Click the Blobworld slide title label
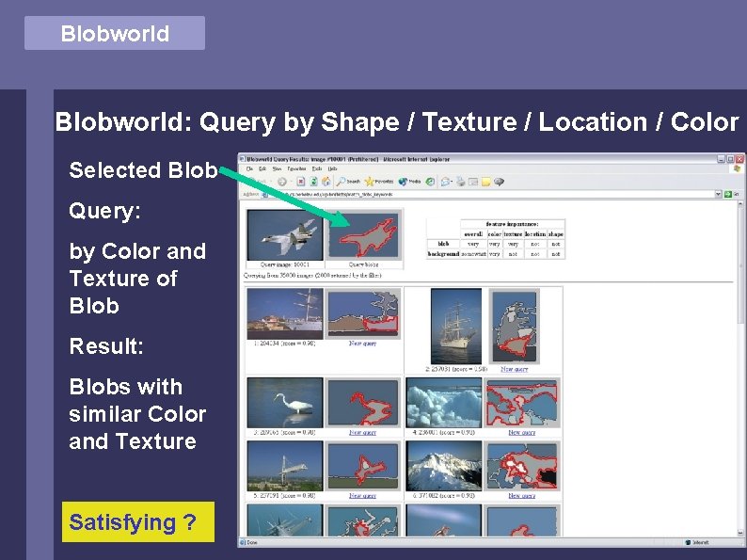The height and width of the screenshot is (560, 747). (115, 33)
